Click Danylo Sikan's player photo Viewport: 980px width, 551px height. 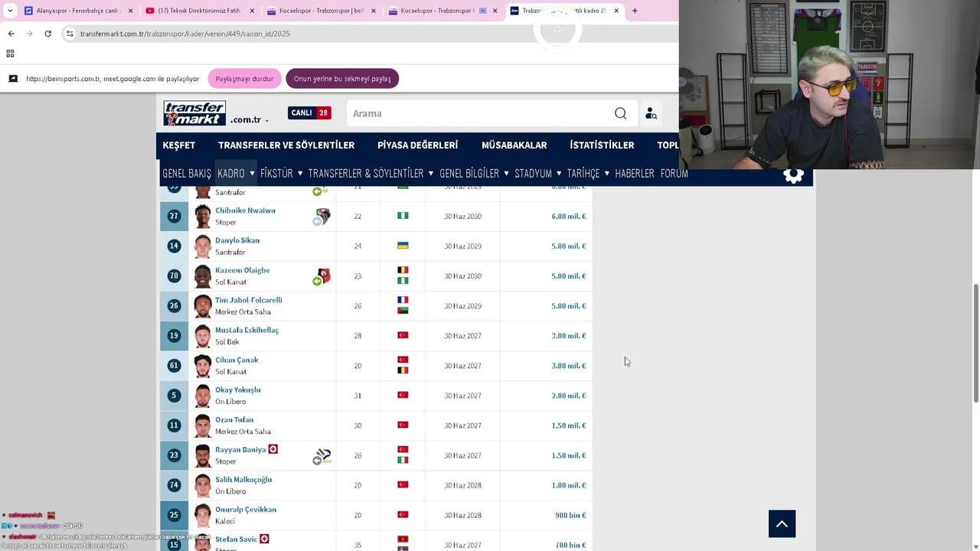pos(202,246)
